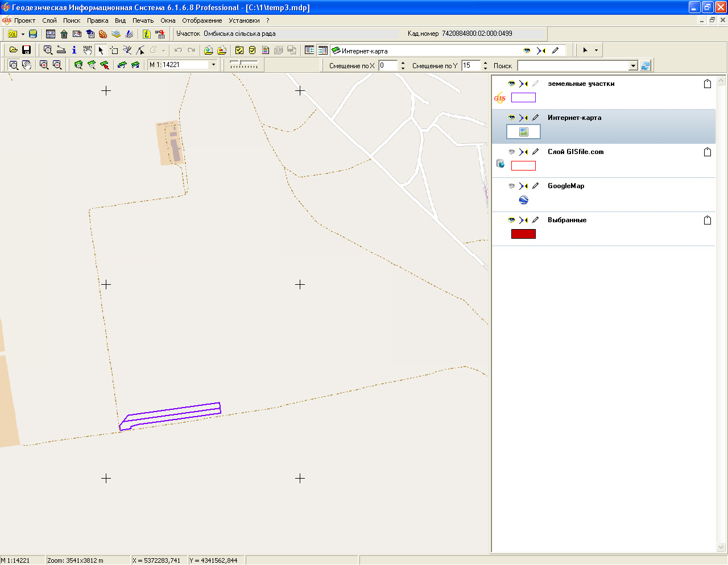Click the purple outline swatch of земельные участки

coord(523,97)
